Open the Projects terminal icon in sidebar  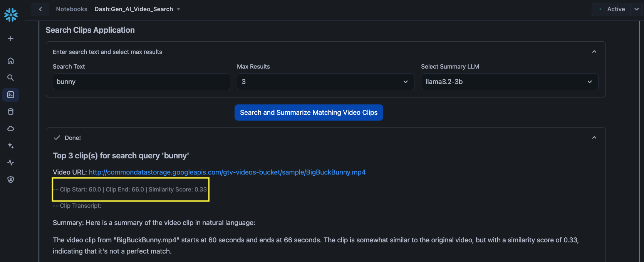11,95
